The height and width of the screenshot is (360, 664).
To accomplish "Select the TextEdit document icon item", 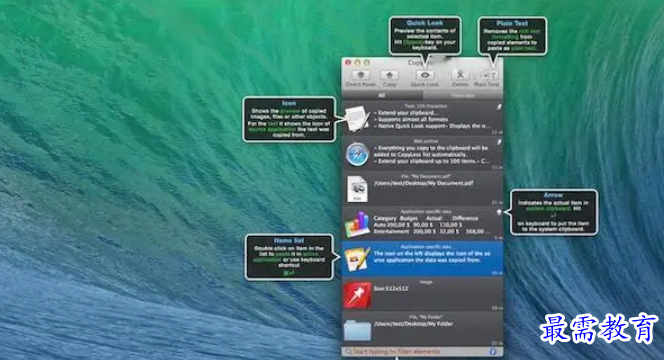I will click(x=357, y=118).
